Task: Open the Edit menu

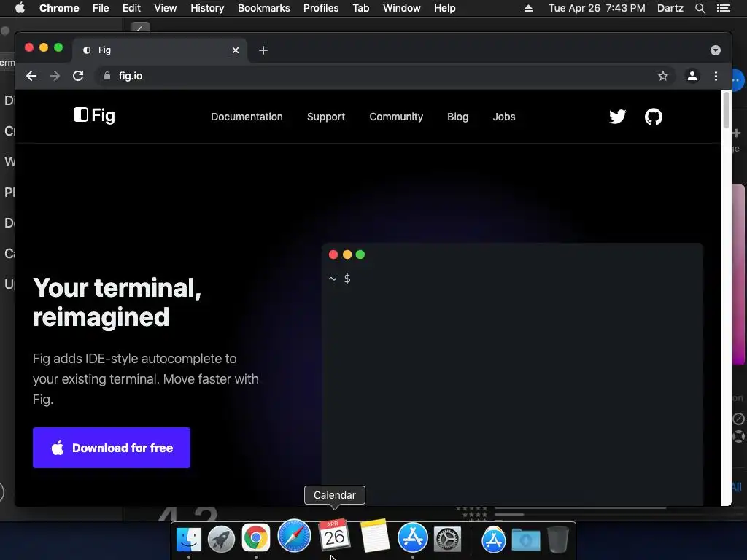Action: (x=131, y=8)
